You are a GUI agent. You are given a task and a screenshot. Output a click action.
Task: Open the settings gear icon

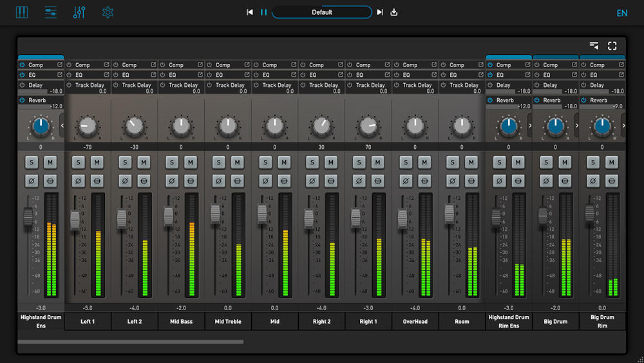tap(108, 12)
